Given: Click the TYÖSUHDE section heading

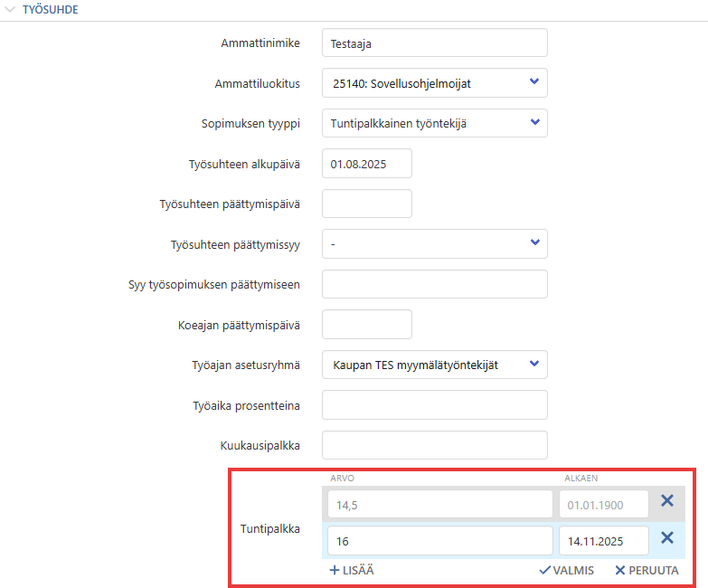Looking at the screenshot, I should (50, 9).
